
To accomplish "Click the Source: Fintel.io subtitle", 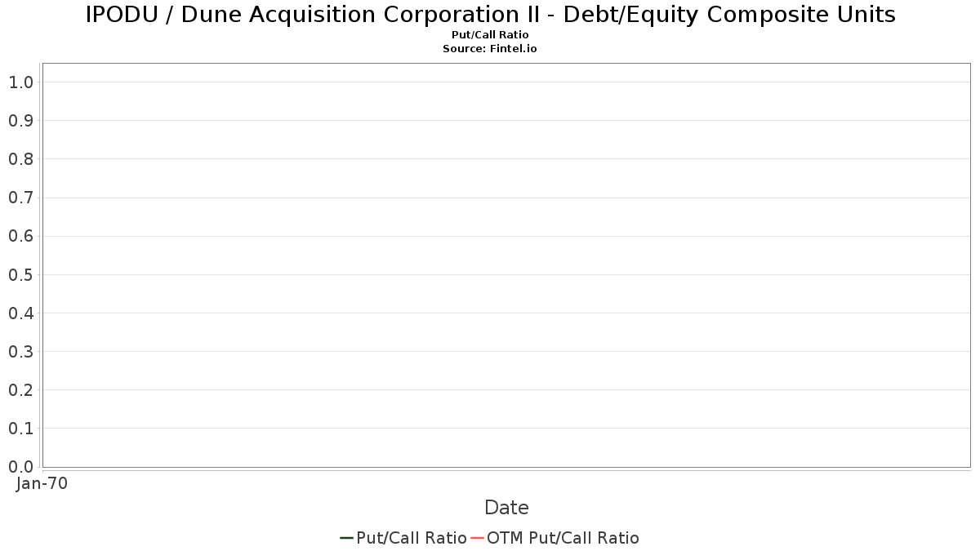I will coord(490,49).
